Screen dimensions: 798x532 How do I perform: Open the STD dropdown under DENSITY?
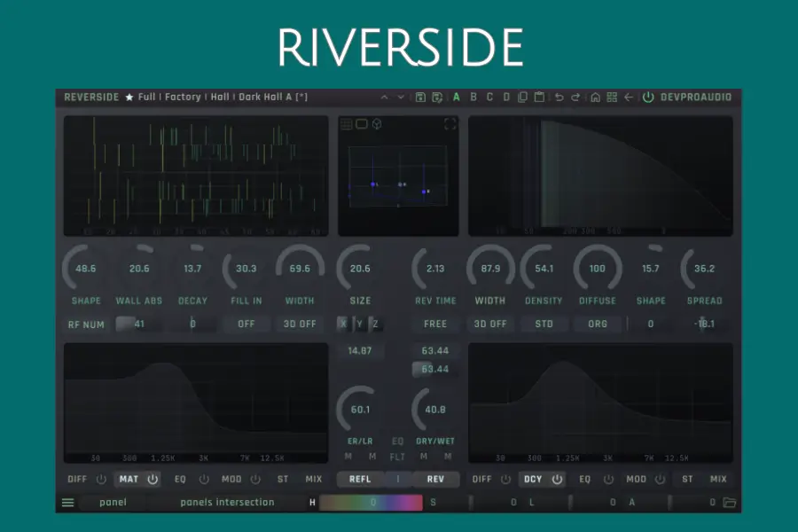click(544, 324)
